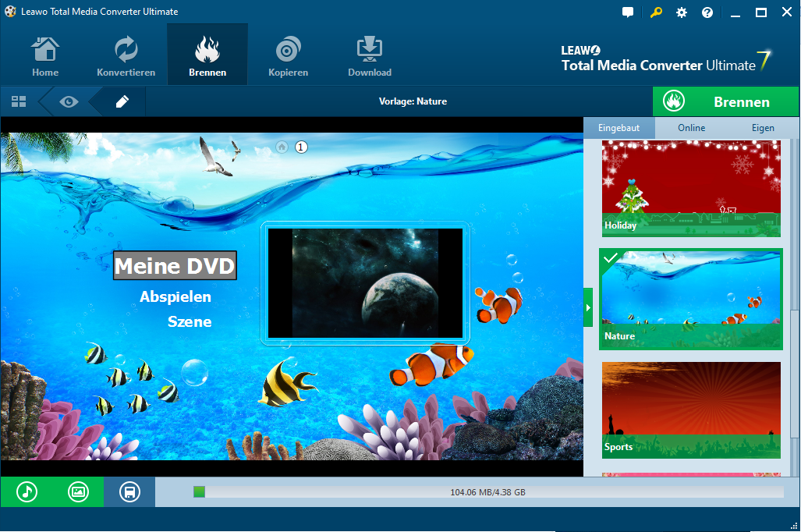Image resolution: width=801 pixels, height=532 pixels.
Task: Select the Sports template thumbnail
Action: (691, 410)
